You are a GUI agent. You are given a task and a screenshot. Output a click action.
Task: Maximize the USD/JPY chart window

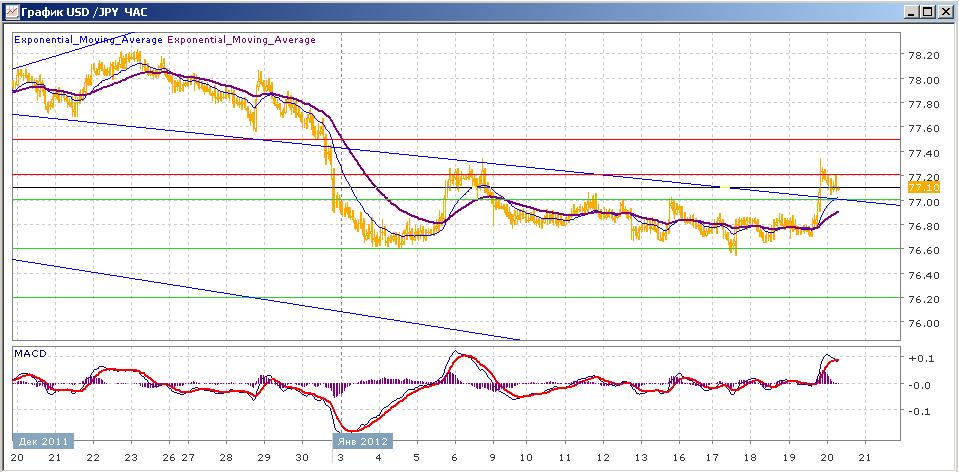pos(928,12)
